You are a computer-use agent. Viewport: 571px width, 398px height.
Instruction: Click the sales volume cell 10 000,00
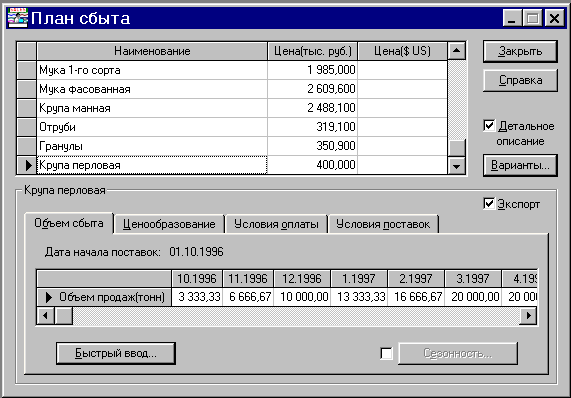tap(302, 297)
